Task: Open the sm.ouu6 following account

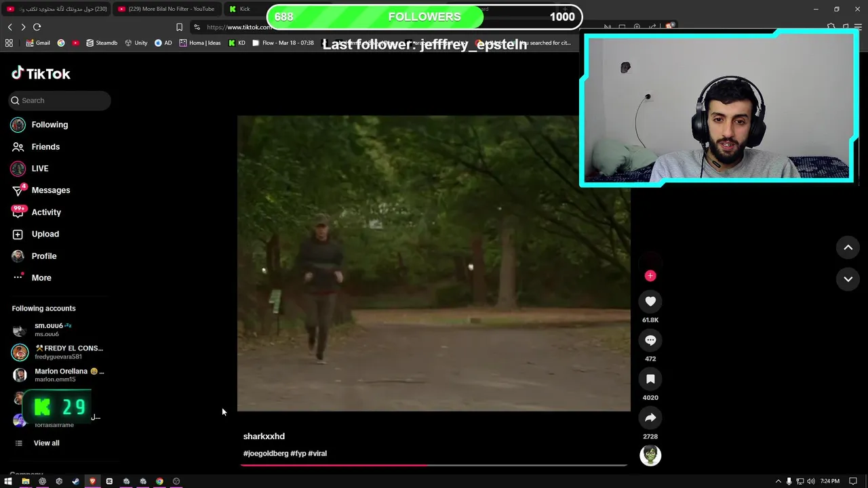Action: [x=58, y=329]
